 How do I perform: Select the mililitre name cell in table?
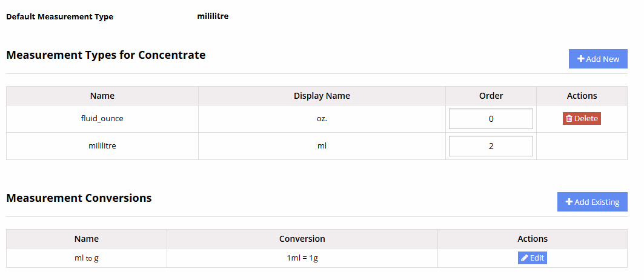coord(102,146)
